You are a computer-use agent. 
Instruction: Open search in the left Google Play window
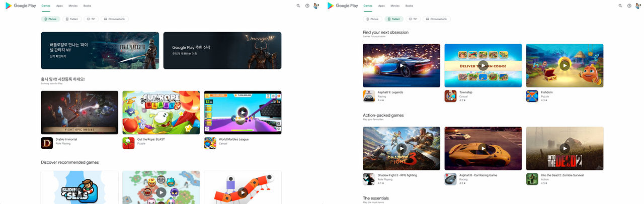pyautogui.click(x=298, y=6)
